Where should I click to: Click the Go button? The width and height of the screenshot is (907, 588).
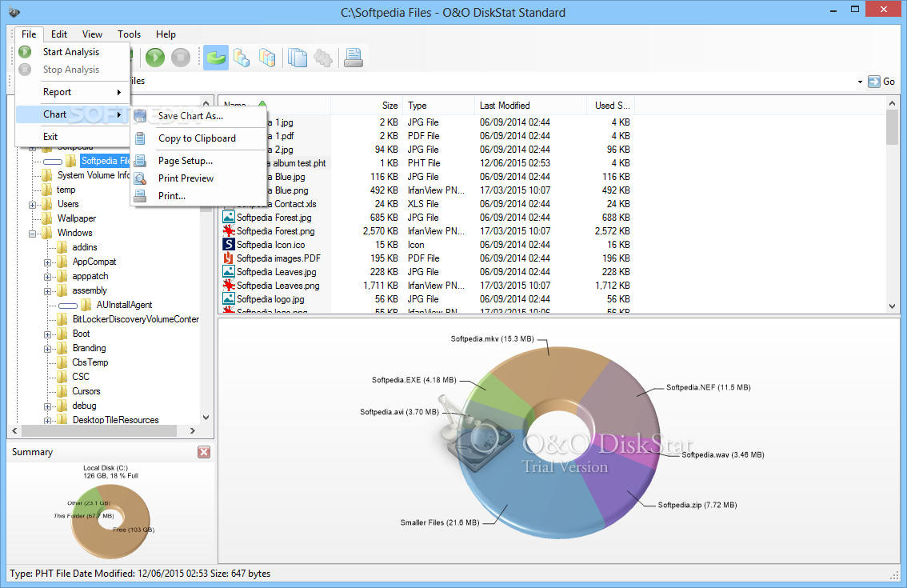click(x=881, y=82)
